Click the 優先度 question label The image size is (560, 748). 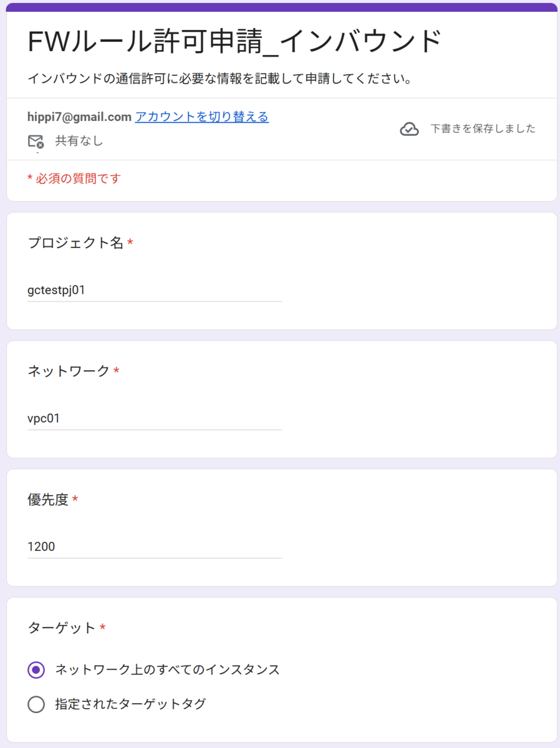coord(48,499)
